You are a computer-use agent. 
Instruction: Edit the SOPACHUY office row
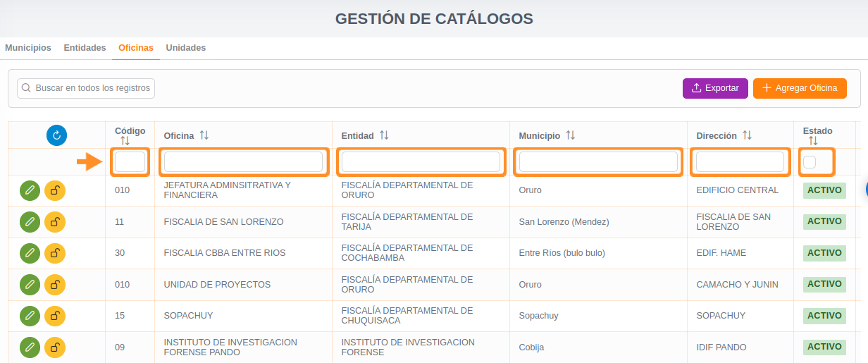pyautogui.click(x=30, y=316)
